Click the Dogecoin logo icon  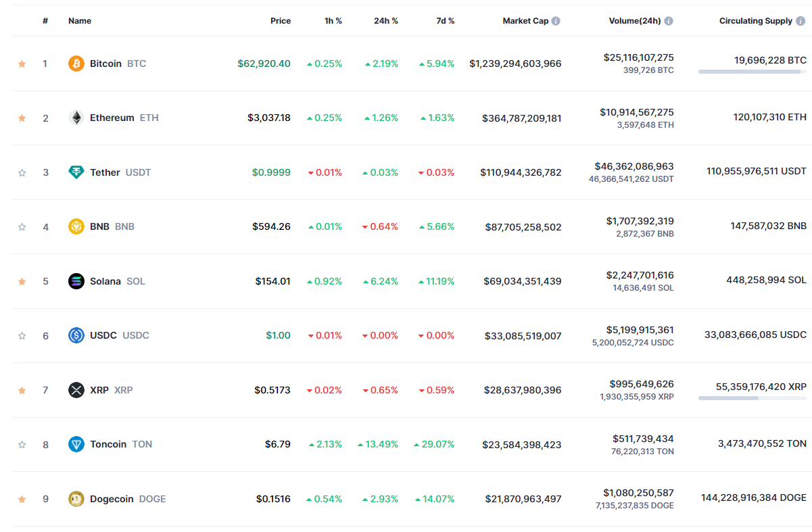click(76, 499)
